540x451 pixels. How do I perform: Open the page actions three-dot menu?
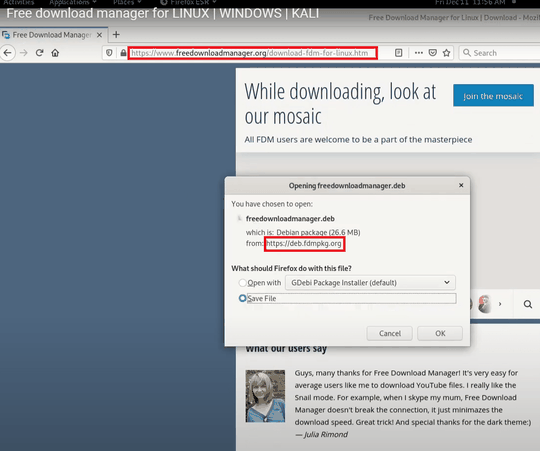tap(418, 53)
